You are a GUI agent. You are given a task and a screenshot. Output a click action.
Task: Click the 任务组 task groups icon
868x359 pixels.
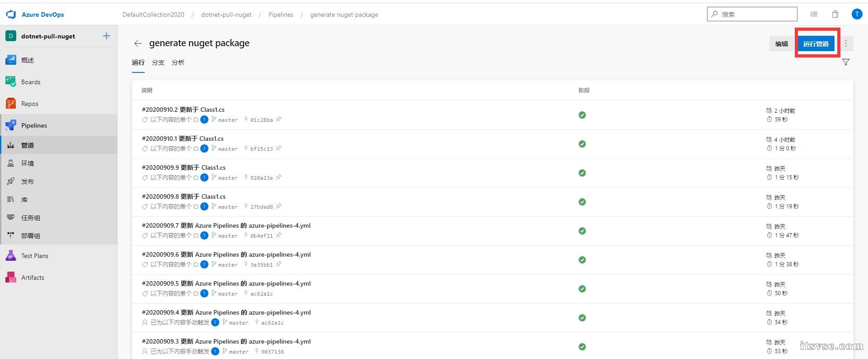coord(11,218)
